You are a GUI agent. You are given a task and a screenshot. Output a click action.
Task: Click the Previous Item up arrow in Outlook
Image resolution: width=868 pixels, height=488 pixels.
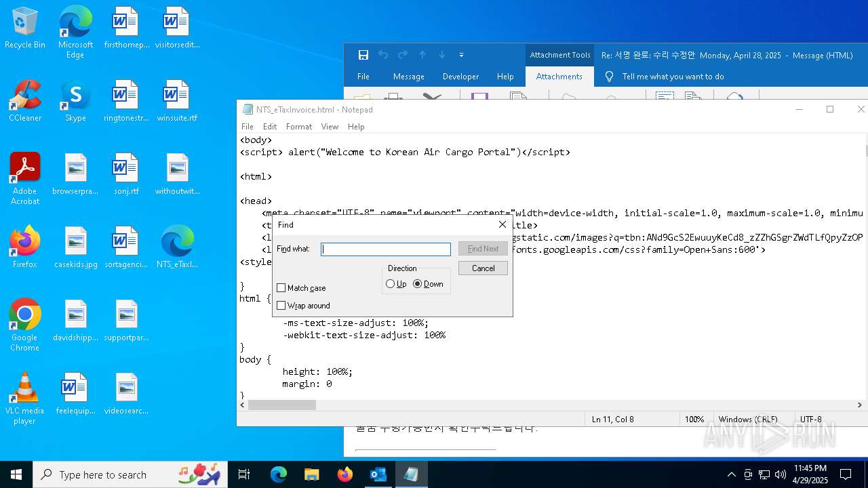pos(422,55)
